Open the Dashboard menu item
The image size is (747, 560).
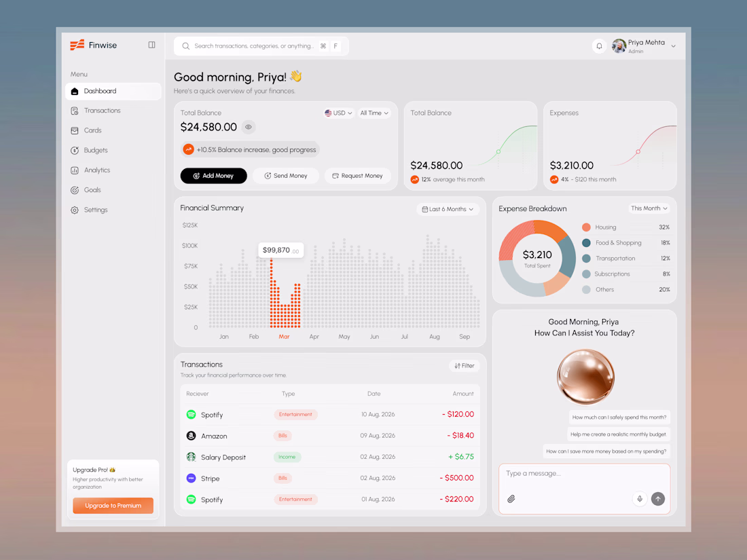pos(113,92)
